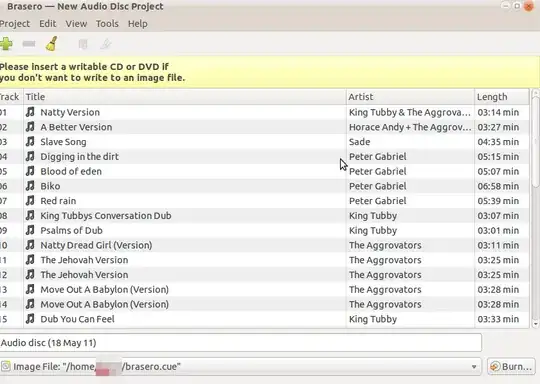The width and height of the screenshot is (540, 384).
Task: Close the Brasero window
Action: coord(528,6)
